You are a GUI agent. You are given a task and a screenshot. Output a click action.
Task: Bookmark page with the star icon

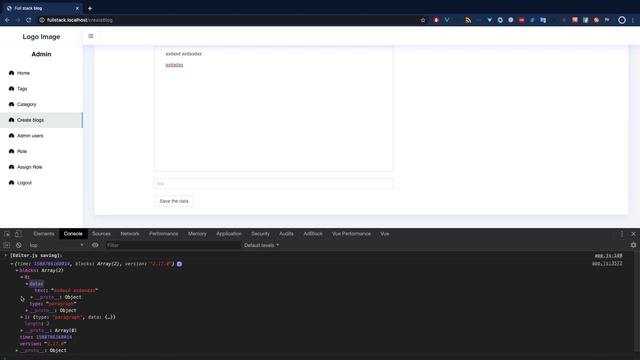423,20
